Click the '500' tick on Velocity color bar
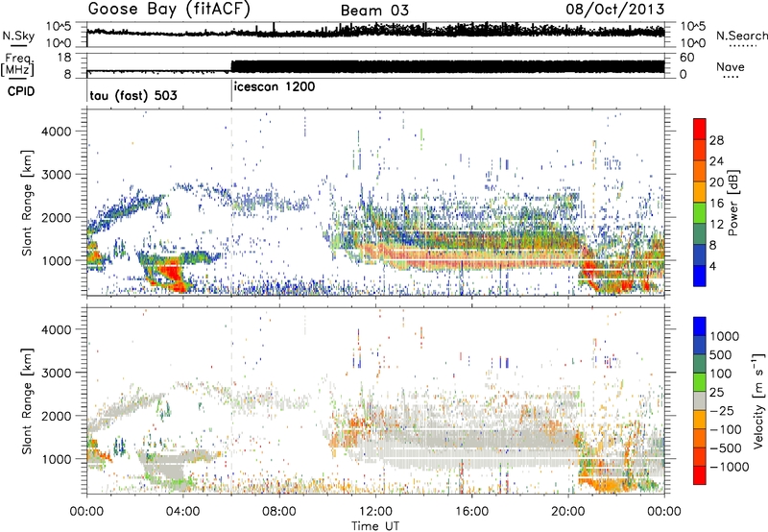The width and height of the screenshot is (768, 532). 721,355
